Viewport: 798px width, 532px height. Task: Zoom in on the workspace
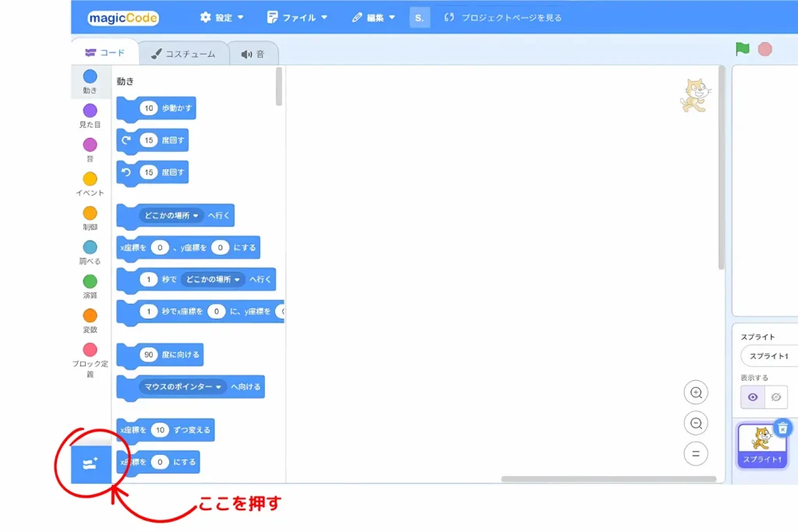click(x=696, y=393)
